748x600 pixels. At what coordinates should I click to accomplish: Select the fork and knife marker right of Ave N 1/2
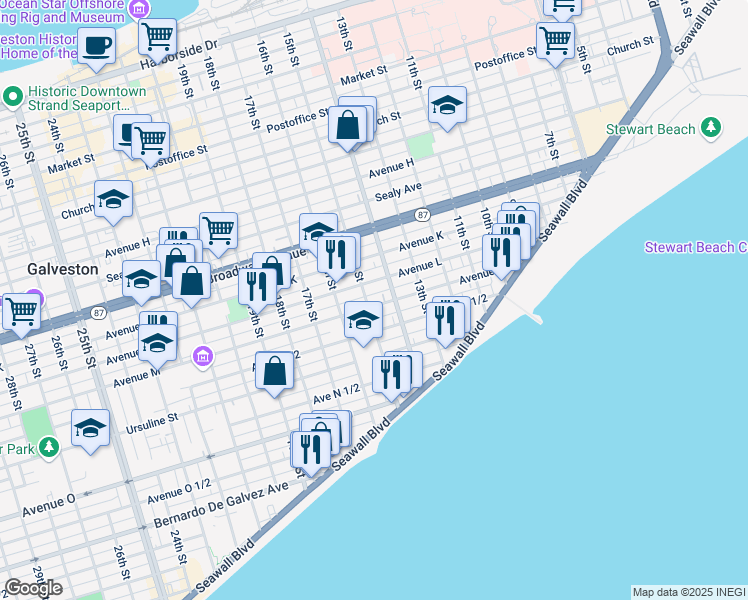pos(392,377)
